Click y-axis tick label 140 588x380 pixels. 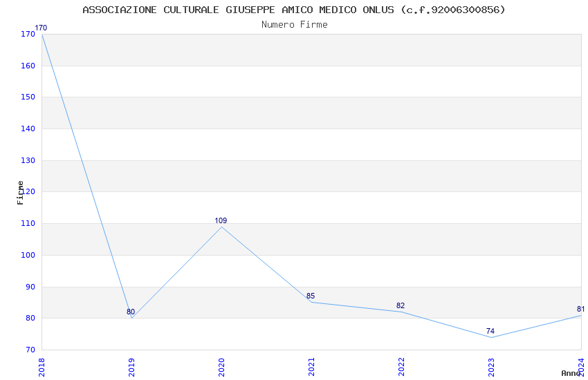click(28, 129)
